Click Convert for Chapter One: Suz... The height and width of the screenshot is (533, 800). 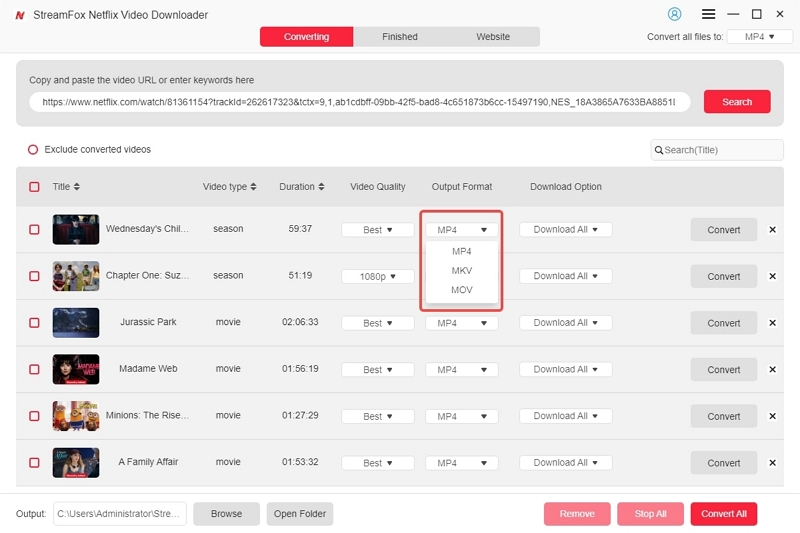(723, 276)
